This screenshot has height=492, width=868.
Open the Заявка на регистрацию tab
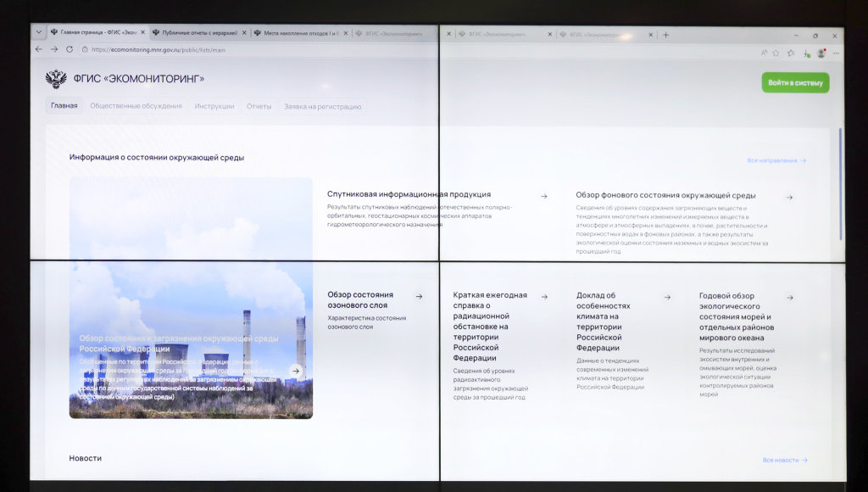tap(322, 106)
